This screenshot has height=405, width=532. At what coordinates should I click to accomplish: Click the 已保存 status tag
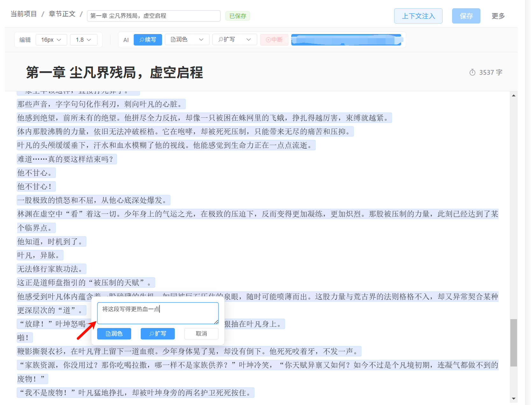238,16
